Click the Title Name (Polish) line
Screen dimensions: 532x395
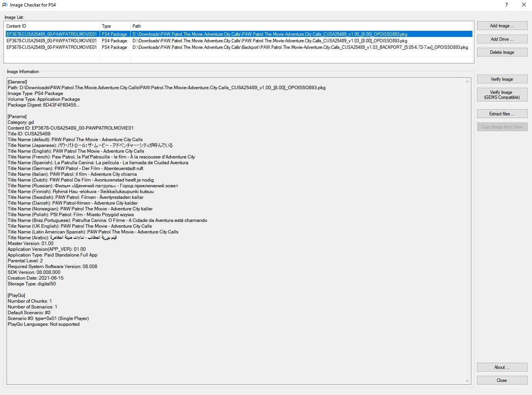click(71, 215)
